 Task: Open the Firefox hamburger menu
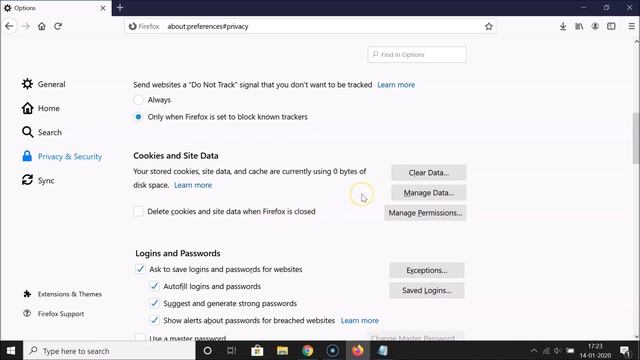[631, 26]
